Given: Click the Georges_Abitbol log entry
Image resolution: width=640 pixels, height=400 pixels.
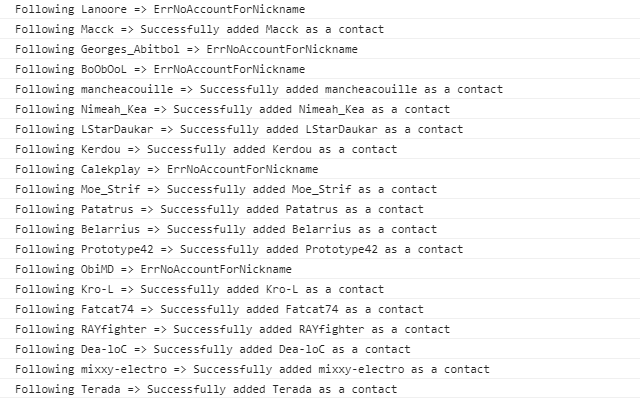Looking at the screenshot, I should (x=186, y=49).
